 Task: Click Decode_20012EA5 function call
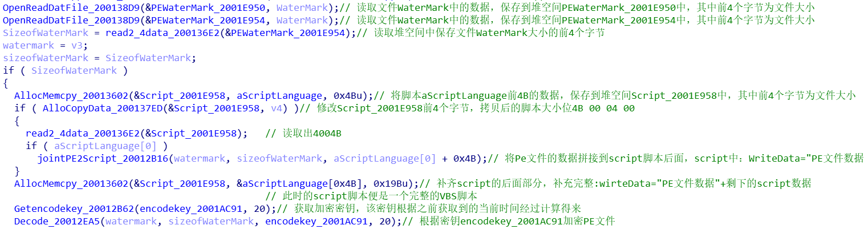click(x=57, y=222)
